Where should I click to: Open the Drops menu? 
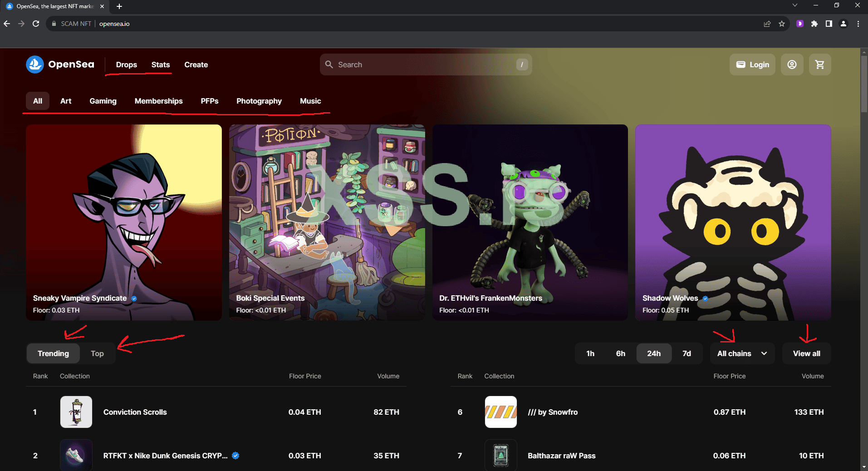coord(127,64)
